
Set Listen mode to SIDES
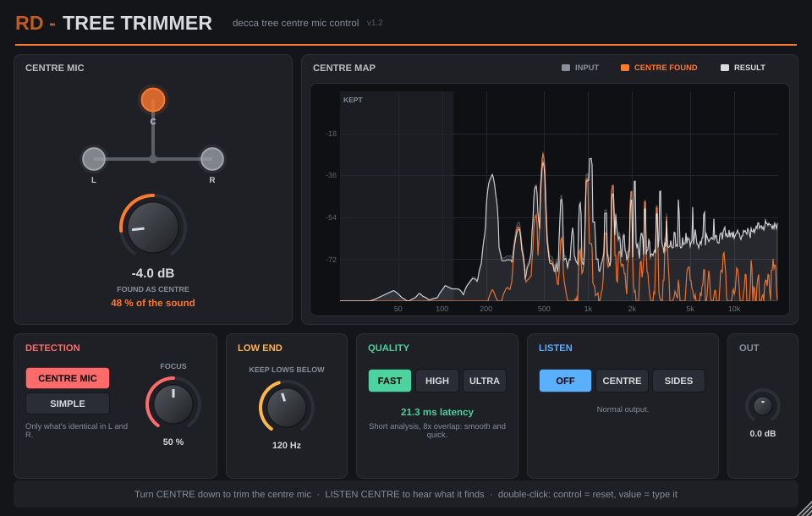point(678,381)
